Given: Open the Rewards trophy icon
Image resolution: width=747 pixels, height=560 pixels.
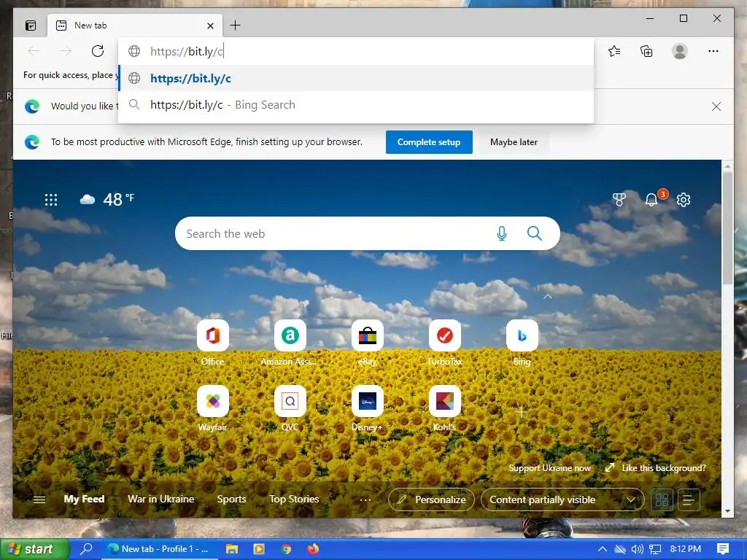Looking at the screenshot, I should coord(619,200).
